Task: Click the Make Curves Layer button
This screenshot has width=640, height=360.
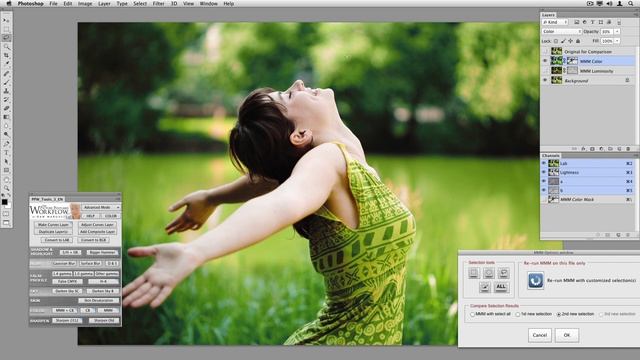Action: point(53,225)
